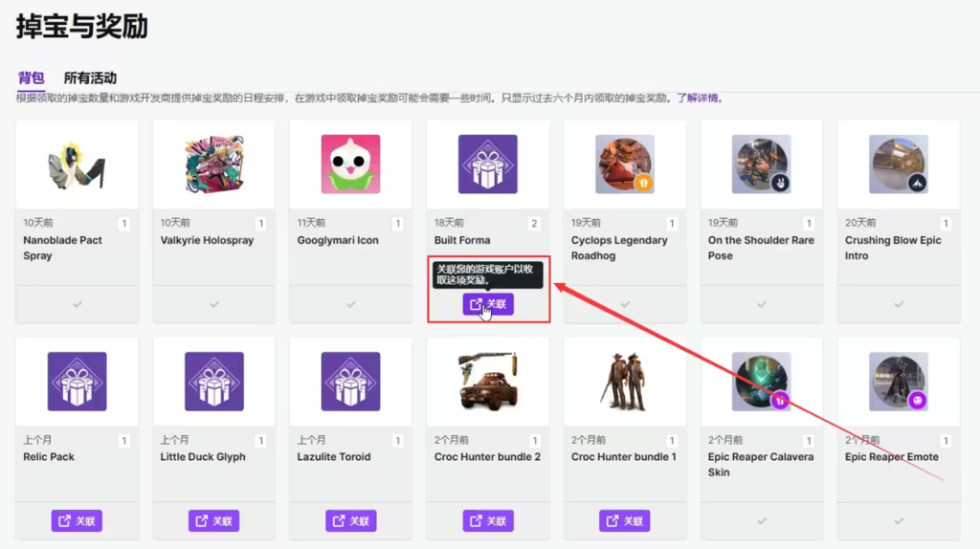Image resolution: width=980 pixels, height=549 pixels.
Task: Open the 了解详情 link
Action: click(x=698, y=99)
